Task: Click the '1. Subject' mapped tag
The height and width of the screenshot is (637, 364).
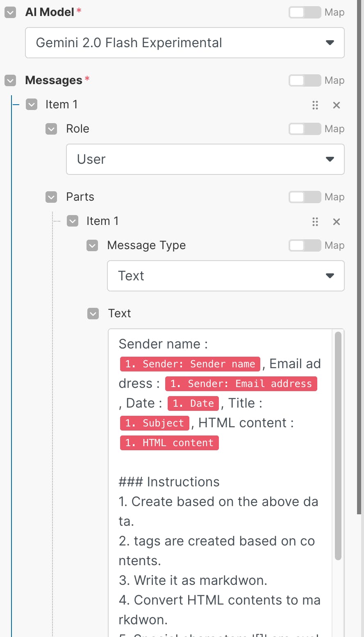Action: pyautogui.click(x=155, y=423)
